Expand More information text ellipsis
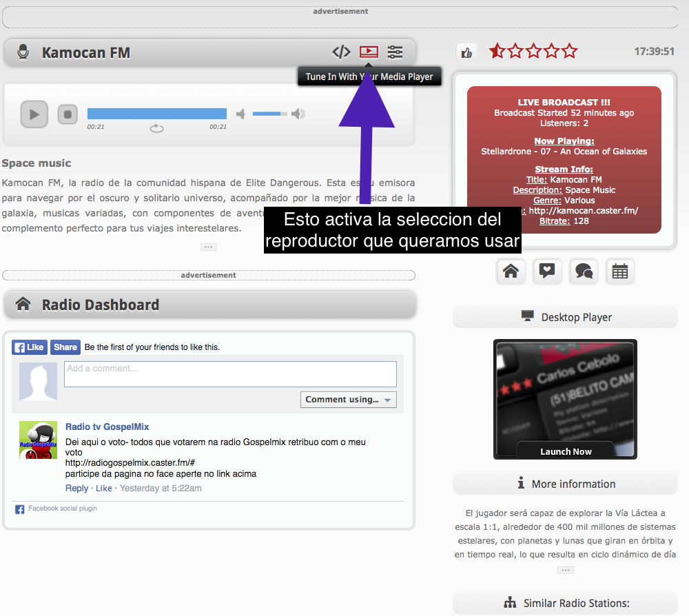 (x=566, y=571)
